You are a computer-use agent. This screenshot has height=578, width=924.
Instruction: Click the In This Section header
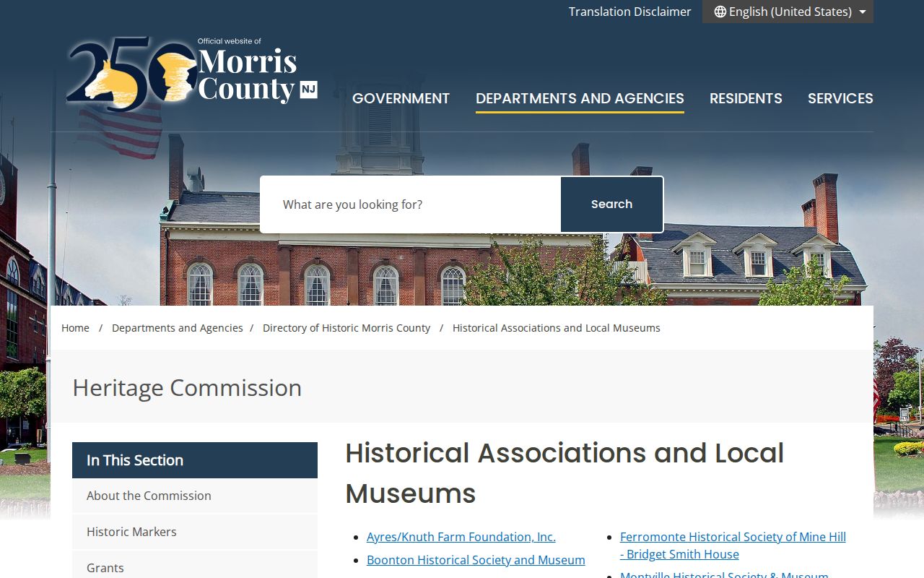(x=195, y=460)
